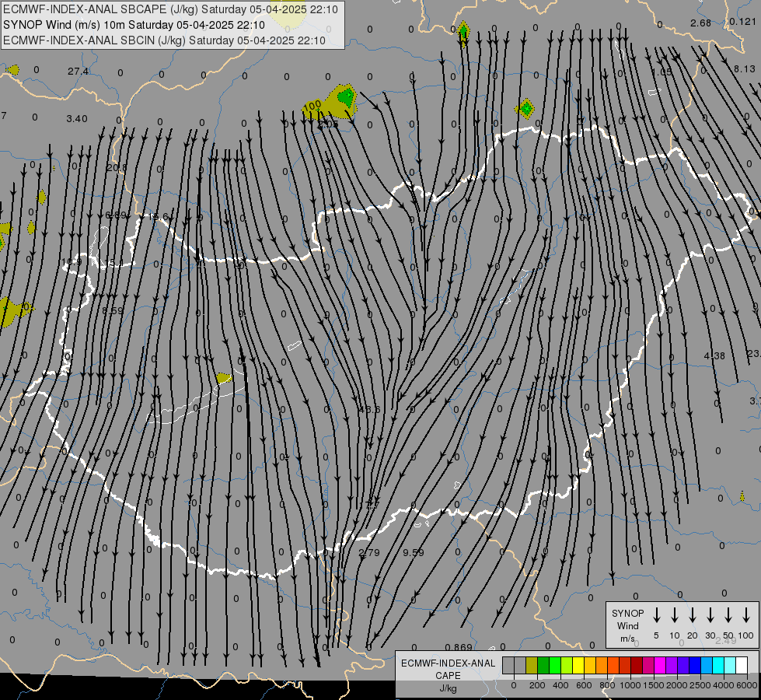Click the 1.05 value on the map
The height and width of the screenshot is (700, 761).
coord(662,72)
